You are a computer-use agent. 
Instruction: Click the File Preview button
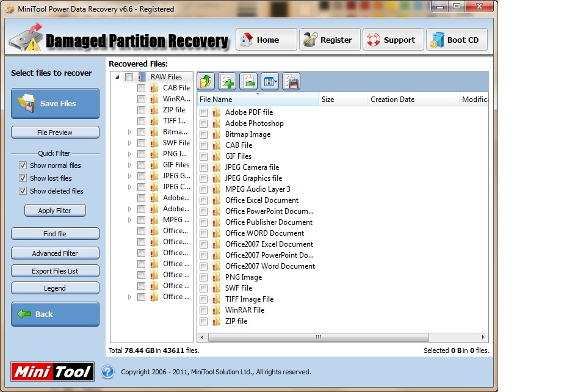point(56,132)
